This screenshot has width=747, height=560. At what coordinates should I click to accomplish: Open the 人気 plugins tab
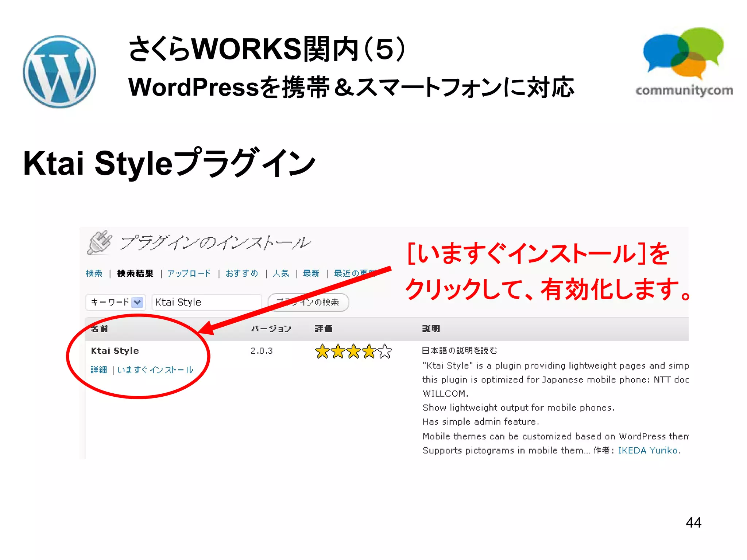tap(281, 273)
